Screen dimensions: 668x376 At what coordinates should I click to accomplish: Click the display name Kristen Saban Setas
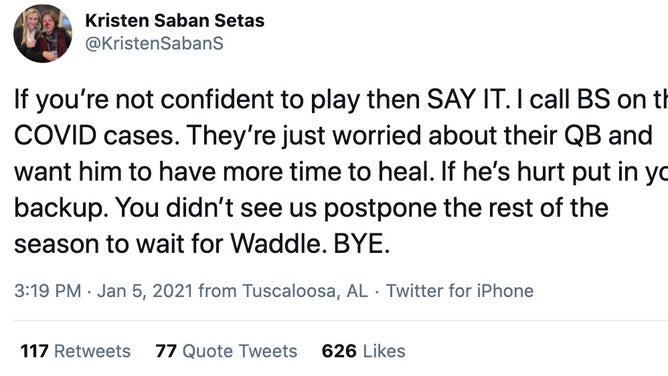[175, 20]
